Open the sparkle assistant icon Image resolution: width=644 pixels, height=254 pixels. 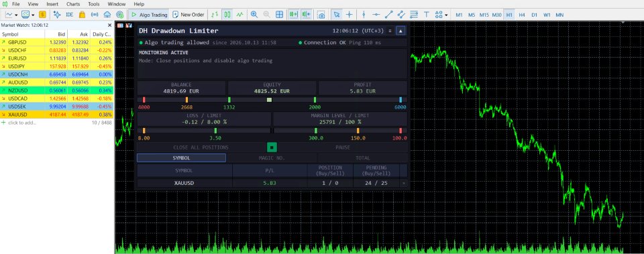pyautogui.click(x=57, y=15)
